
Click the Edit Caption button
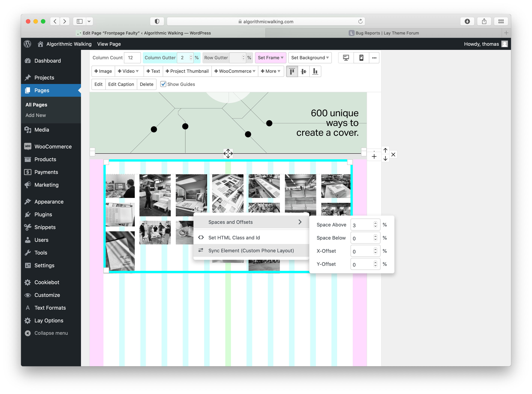(121, 84)
